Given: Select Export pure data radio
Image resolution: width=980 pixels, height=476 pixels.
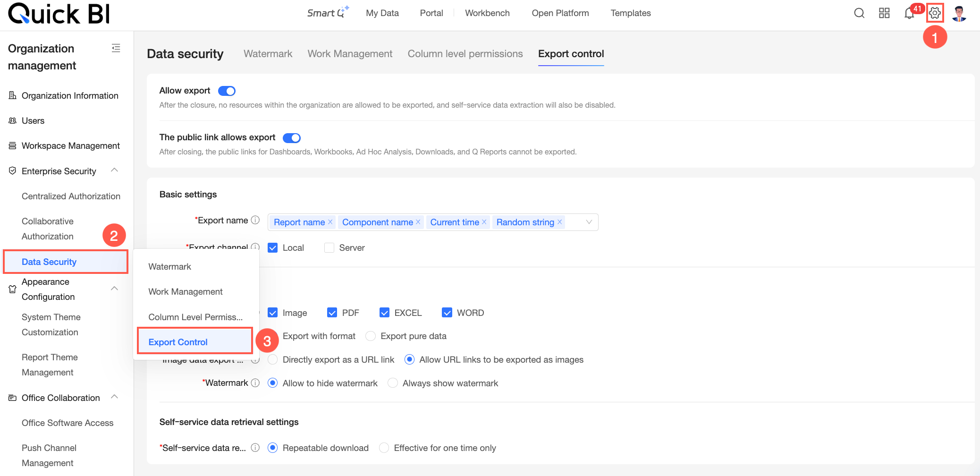Looking at the screenshot, I should 371,336.
